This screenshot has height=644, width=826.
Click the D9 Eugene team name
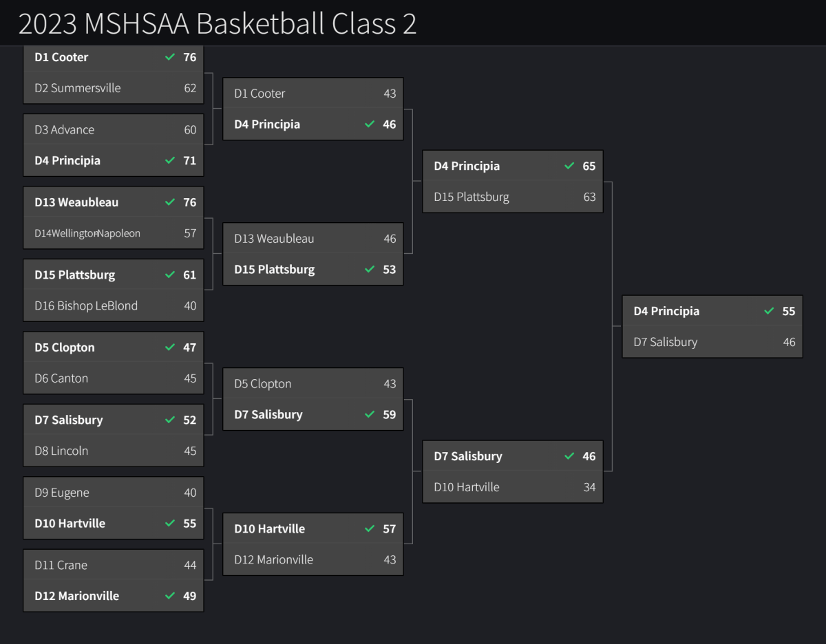click(62, 493)
